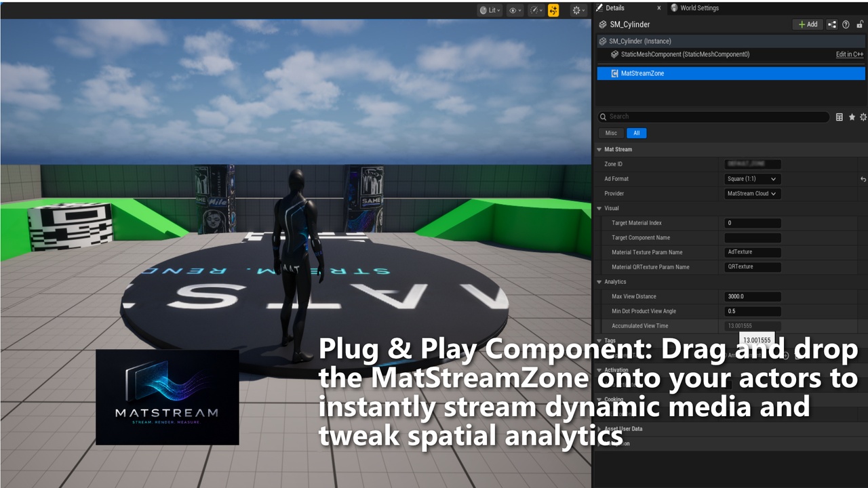868x488 pixels.
Task: Click the MatStreamZone component class icon
Action: pyautogui.click(x=614, y=73)
